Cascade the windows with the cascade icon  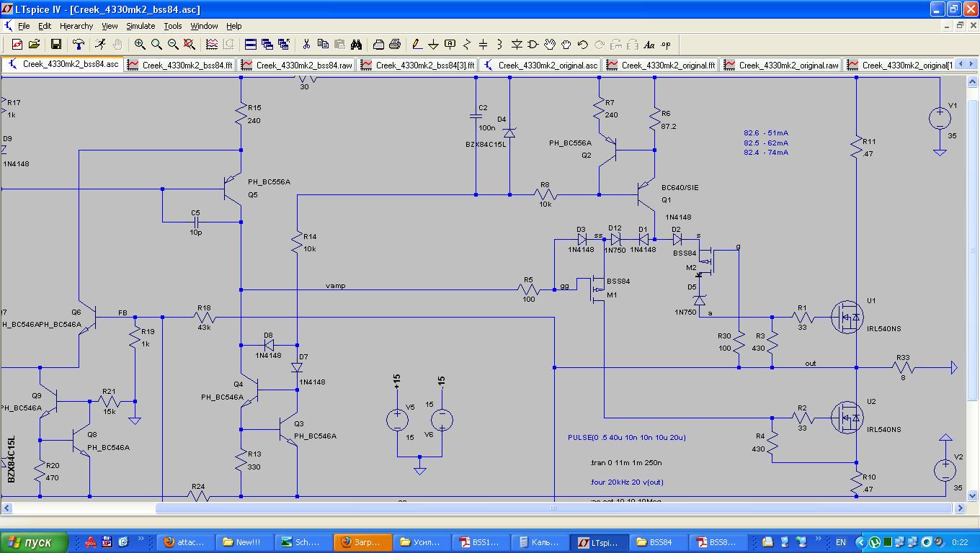tap(267, 45)
